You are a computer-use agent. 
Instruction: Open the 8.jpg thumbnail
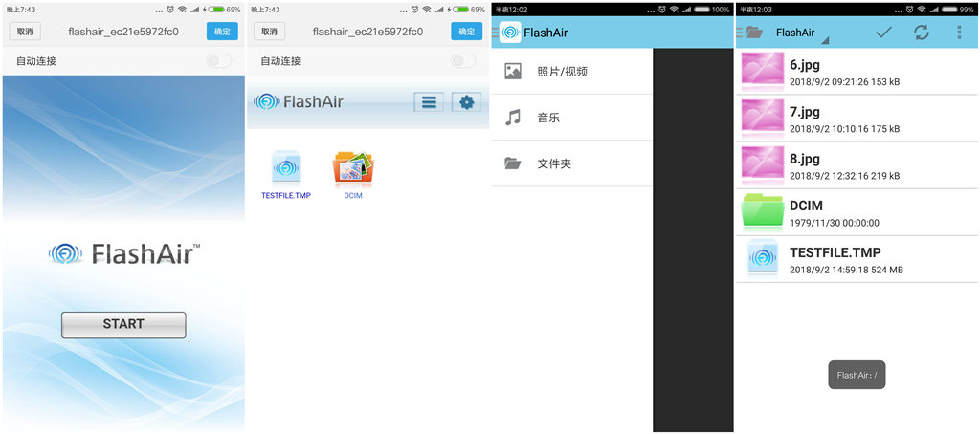coord(763,164)
